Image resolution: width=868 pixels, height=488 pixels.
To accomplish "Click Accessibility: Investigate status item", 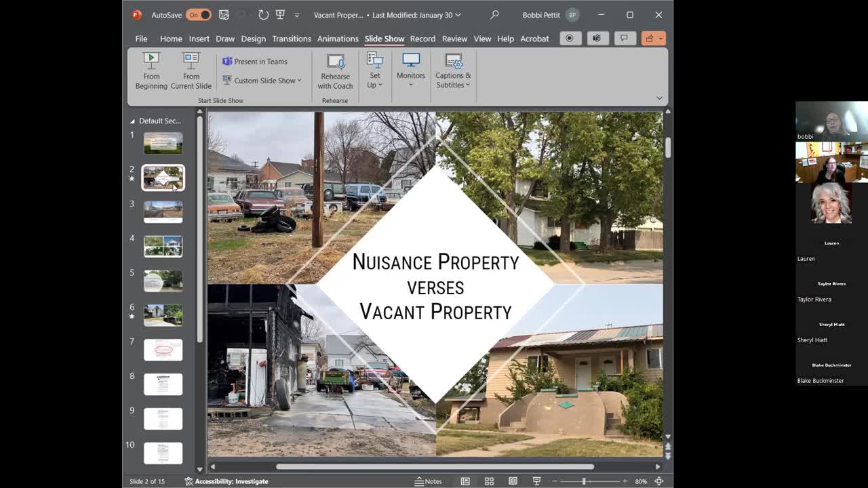I will click(226, 481).
